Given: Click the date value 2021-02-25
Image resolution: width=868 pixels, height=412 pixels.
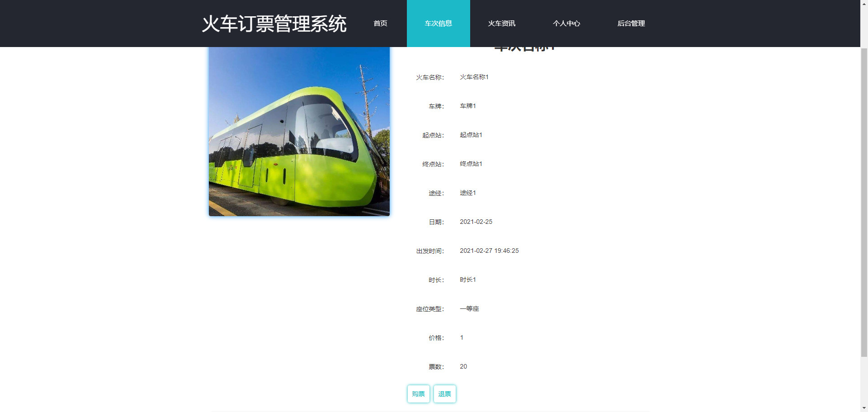Looking at the screenshot, I should tap(476, 222).
